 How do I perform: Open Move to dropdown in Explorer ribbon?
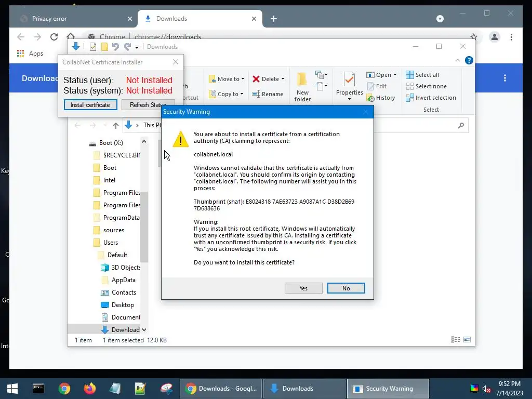coord(227,79)
